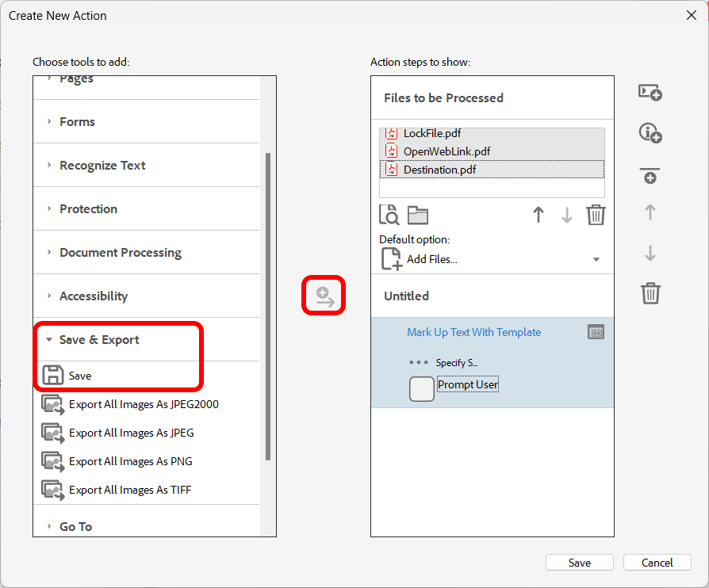709x588 pixels.
Task: Expand the Protection tools section
Action: [x=88, y=209]
